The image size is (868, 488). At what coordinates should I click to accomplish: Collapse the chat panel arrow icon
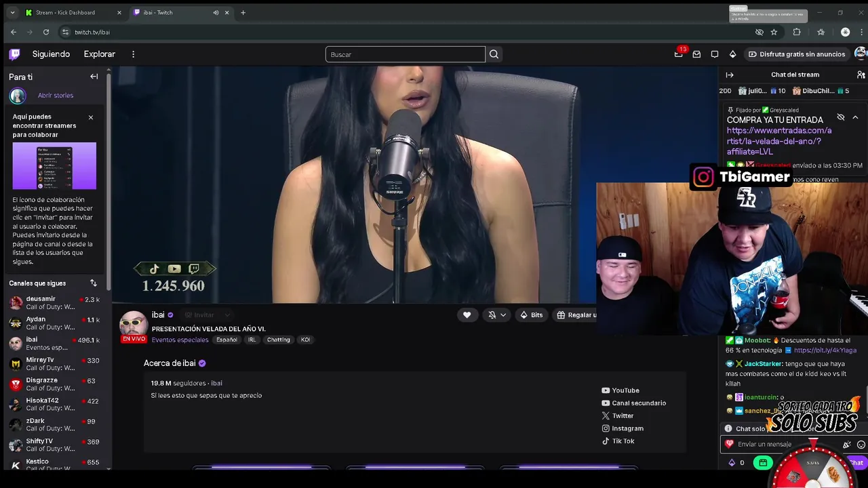click(730, 75)
